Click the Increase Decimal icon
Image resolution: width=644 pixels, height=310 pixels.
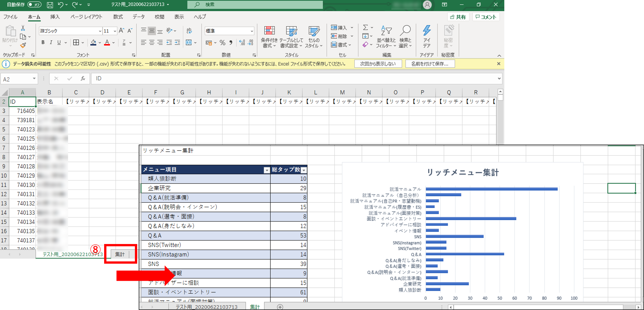click(x=242, y=42)
